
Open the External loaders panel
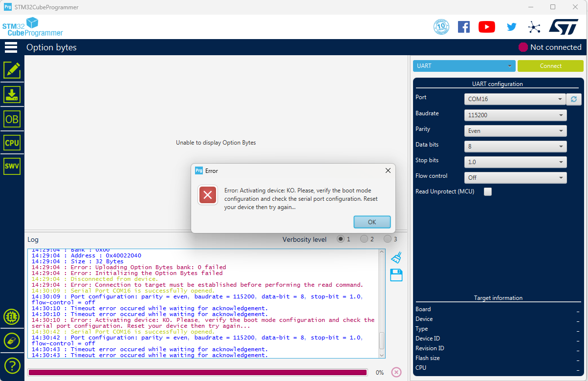12,316
